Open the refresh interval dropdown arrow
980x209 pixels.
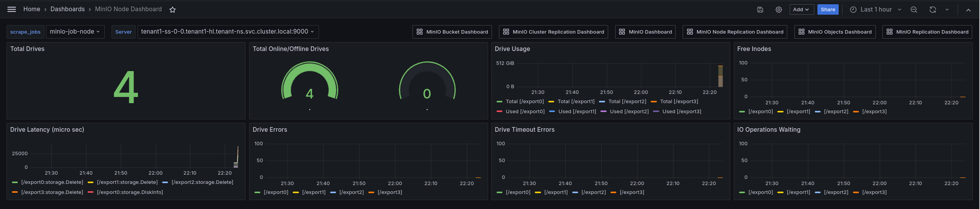(x=947, y=10)
